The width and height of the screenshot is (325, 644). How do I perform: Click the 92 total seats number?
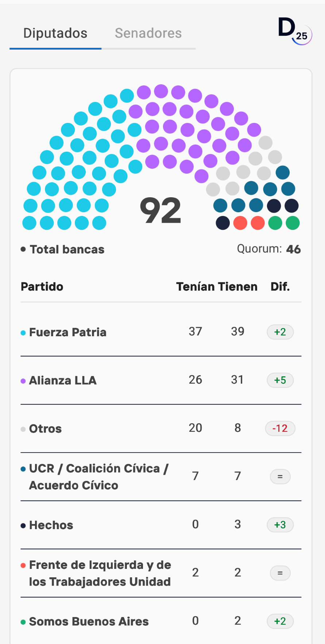coord(160,210)
